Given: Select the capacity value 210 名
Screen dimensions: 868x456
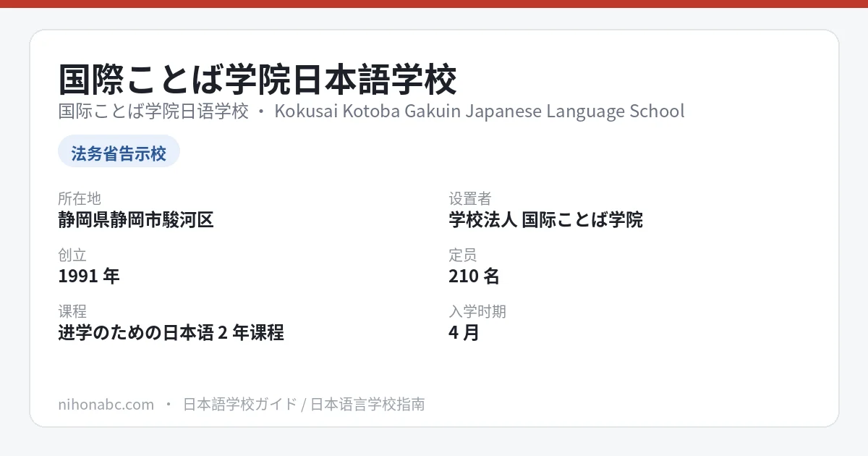Looking at the screenshot, I should click(x=474, y=276).
